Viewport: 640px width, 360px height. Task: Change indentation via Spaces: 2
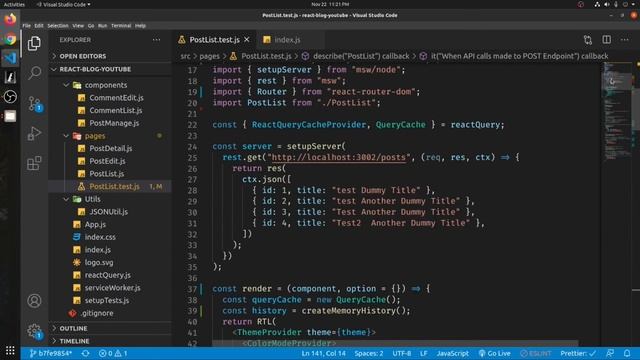click(x=369, y=353)
